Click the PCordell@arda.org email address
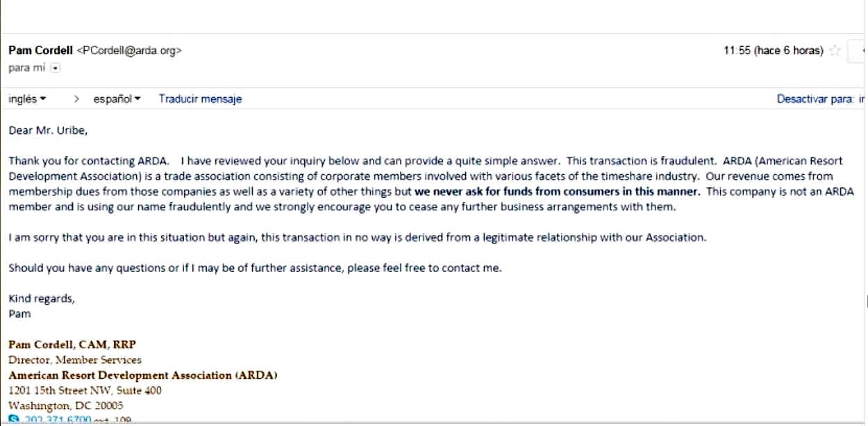 point(128,51)
